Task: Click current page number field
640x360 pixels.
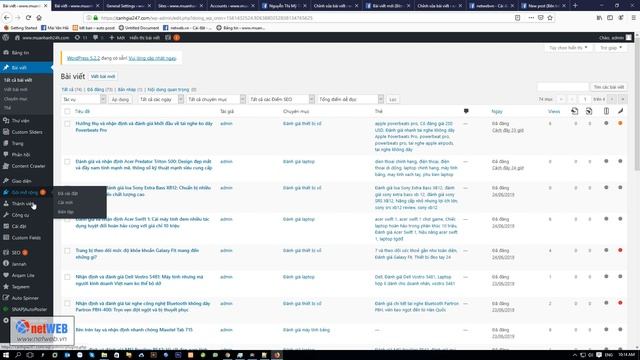Action: (585, 99)
